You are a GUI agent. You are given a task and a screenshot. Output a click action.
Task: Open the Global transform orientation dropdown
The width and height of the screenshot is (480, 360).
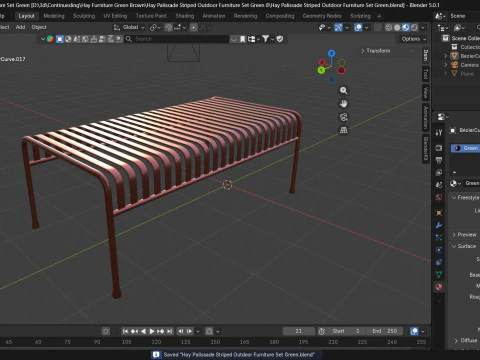click(x=129, y=27)
